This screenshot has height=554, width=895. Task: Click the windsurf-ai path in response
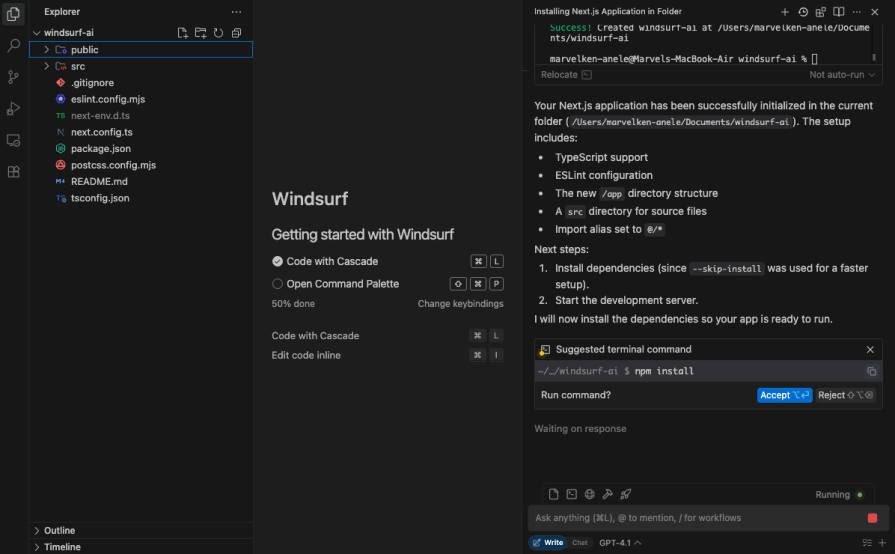point(680,122)
